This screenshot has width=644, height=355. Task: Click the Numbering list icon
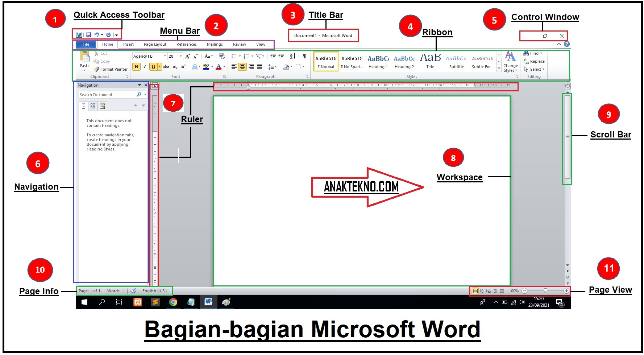pyautogui.click(x=246, y=56)
